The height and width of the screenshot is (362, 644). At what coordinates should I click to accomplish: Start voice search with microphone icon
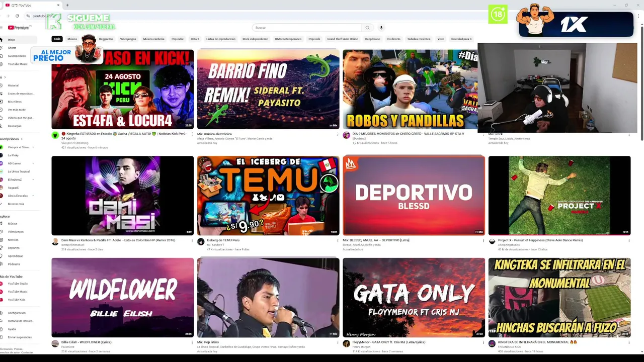pyautogui.click(x=381, y=28)
